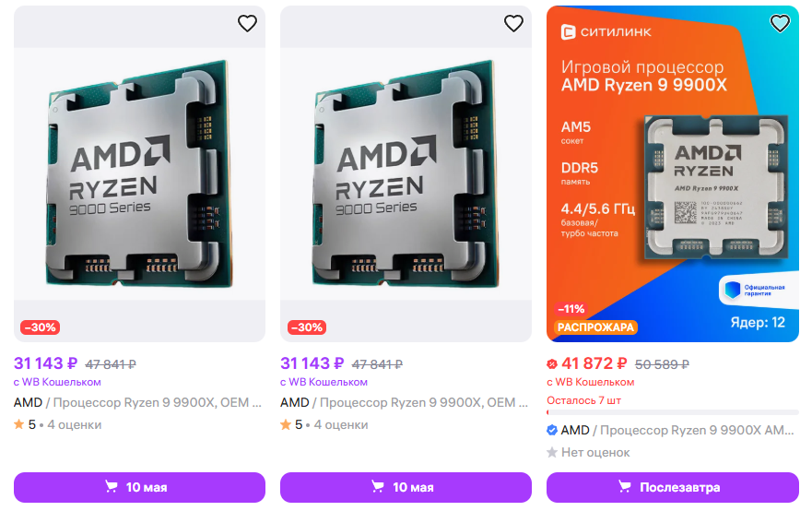Click the verified seller checkmark next to AMD
This screenshot has height=523, width=812.
(552, 431)
